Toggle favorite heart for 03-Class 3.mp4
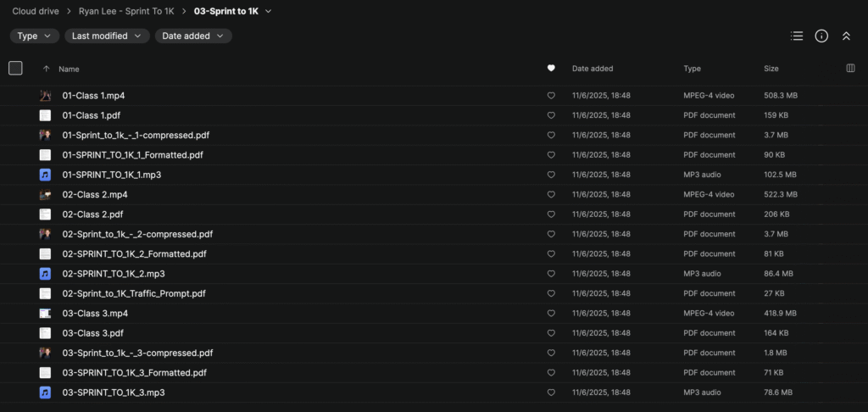Screen dimensions: 868x412 click(551, 314)
